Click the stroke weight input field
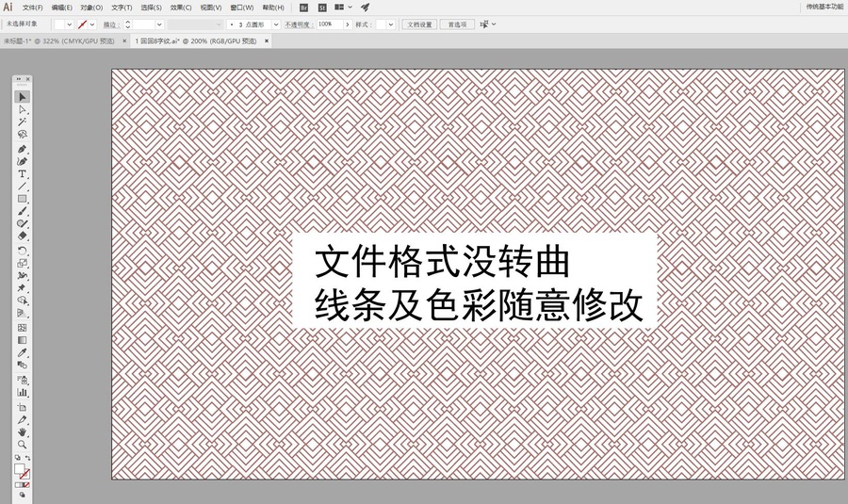The image size is (848, 504). pyautogui.click(x=144, y=24)
